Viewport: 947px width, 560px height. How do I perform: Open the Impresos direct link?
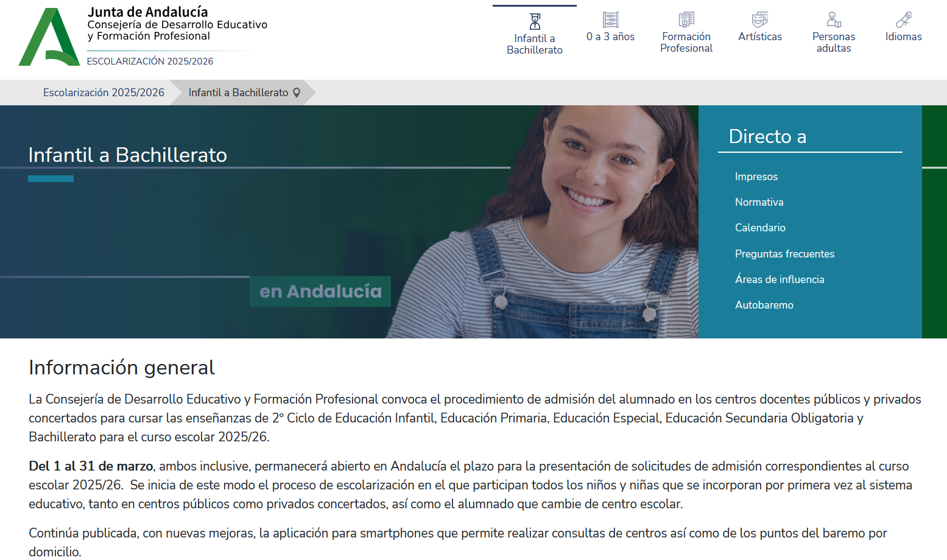756,177
